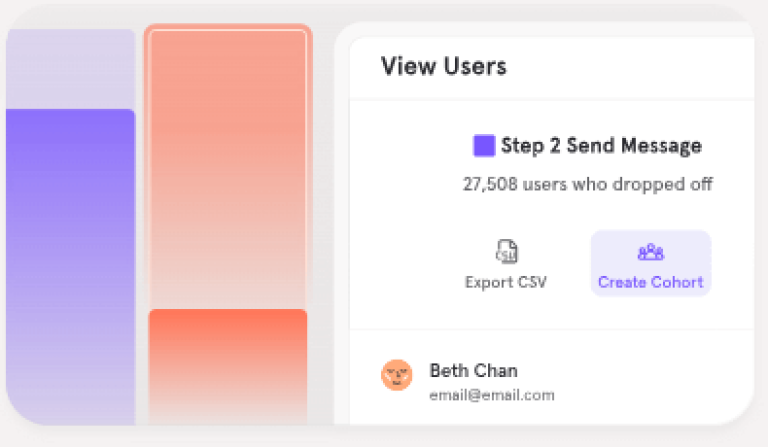Click the "27,508 users who dropped off" text

588,185
